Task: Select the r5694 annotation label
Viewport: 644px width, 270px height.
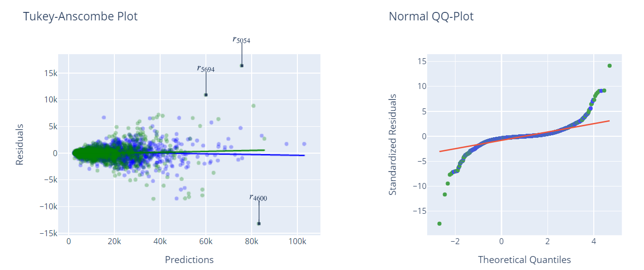Action: click(206, 69)
